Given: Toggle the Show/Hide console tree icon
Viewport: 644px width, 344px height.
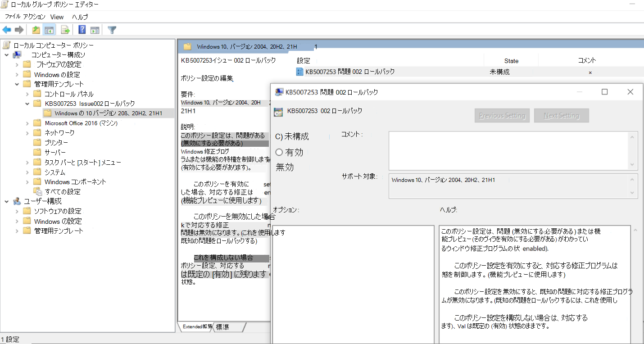Looking at the screenshot, I should pyautogui.click(x=49, y=30).
